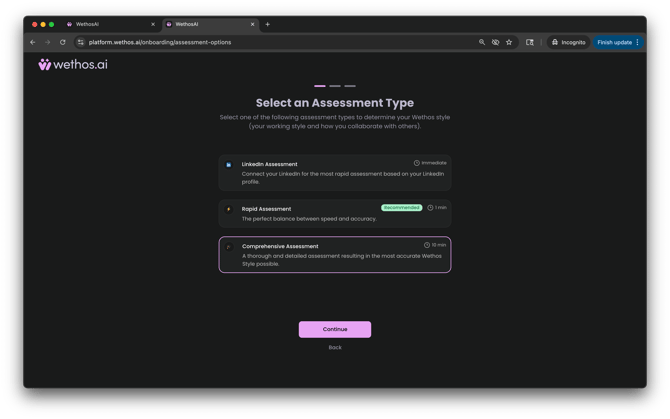Click the zoom magnifier icon
The width and height of the screenshot is (670, 419).
pos(482,42)
